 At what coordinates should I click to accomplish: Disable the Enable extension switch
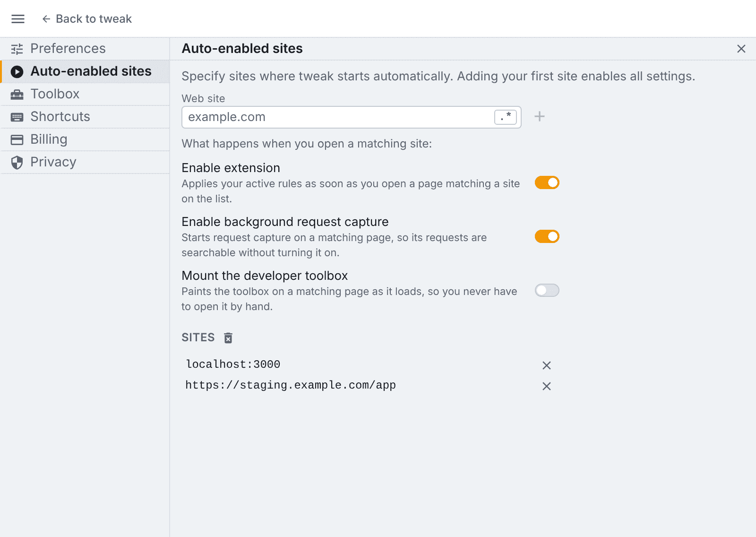click(547, 182)
